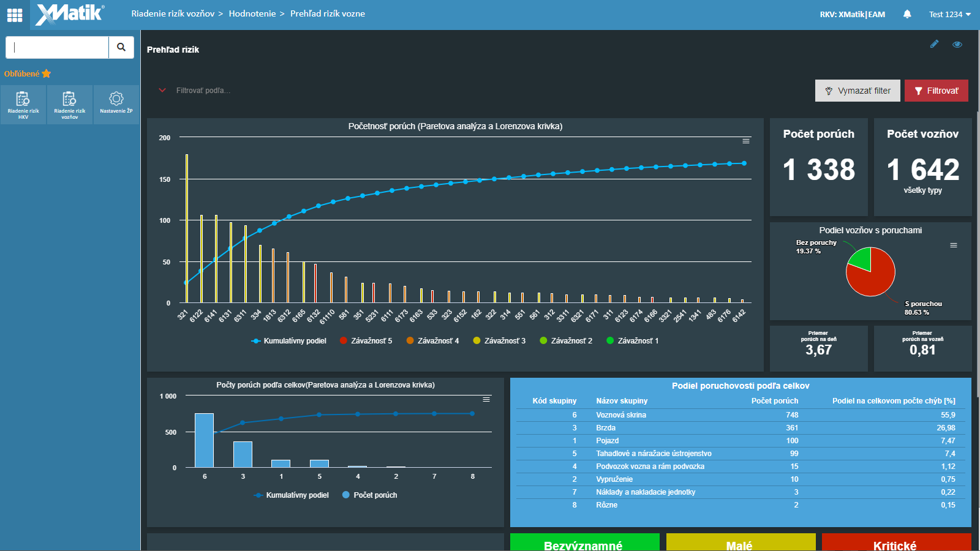
Task: Toggle Závažnosť 5 legend series
Action: click(x=366, y=341)
